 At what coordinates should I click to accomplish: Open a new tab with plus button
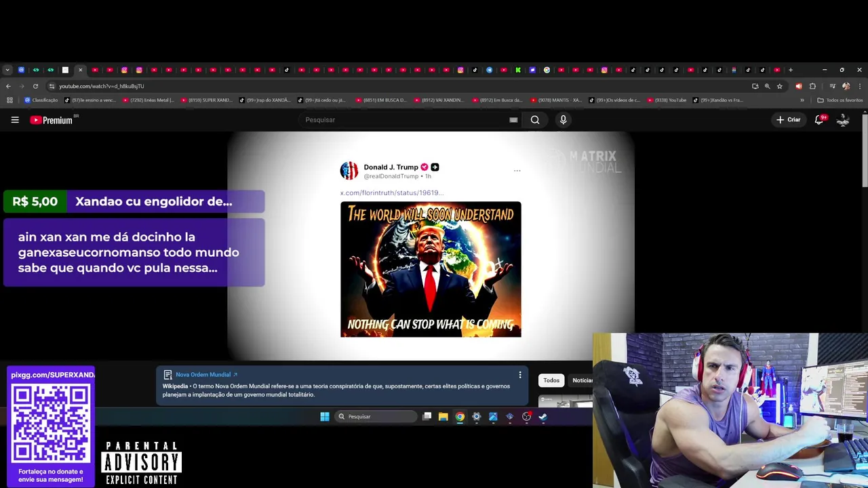[x=791, y=70]
